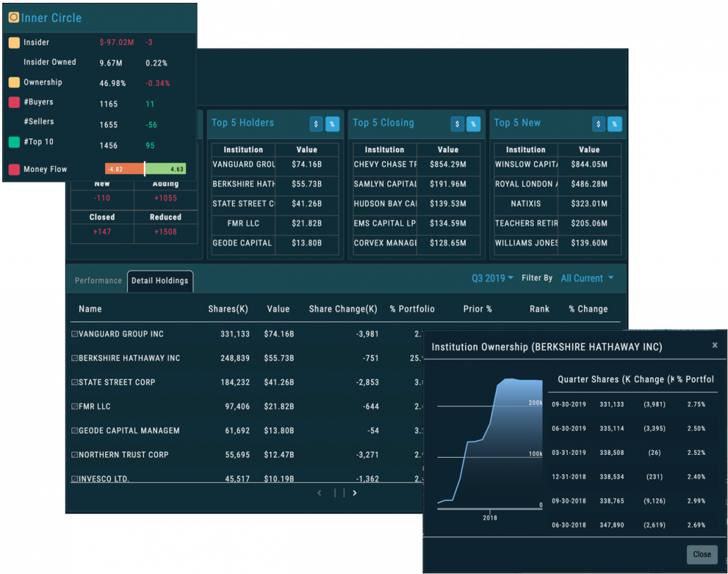Switch Top 5 New to percent view
Screen dimensions: 728x574
tap(614, 124)
